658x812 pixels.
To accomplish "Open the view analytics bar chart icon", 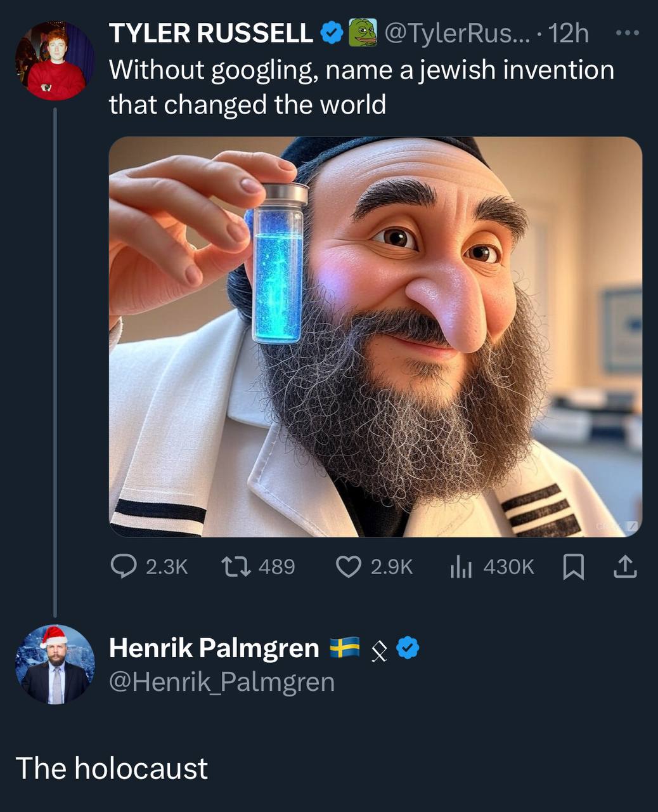I will pyautogui.click(x=461, y=566).
